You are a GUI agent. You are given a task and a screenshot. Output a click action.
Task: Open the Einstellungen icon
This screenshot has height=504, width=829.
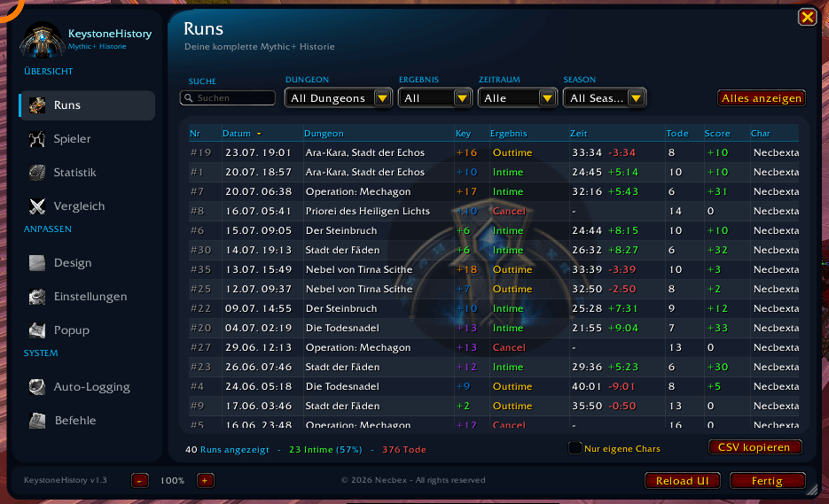pyautogui.click(x=37, y=297)
